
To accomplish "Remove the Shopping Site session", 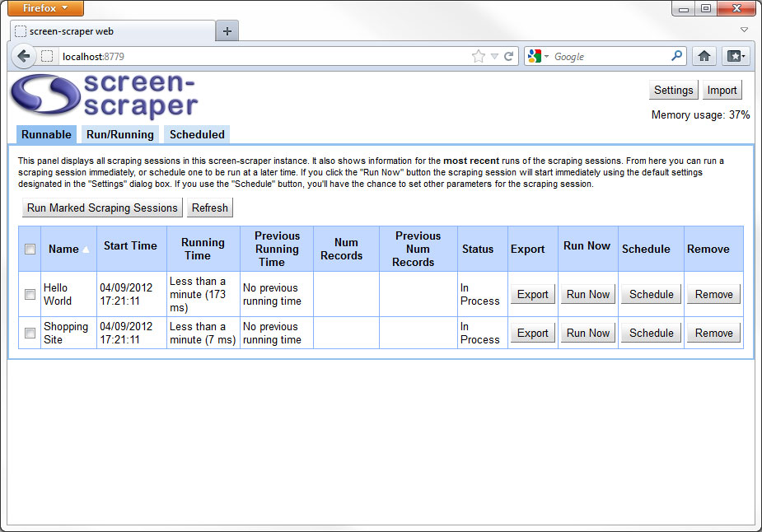I will point(714,334).
